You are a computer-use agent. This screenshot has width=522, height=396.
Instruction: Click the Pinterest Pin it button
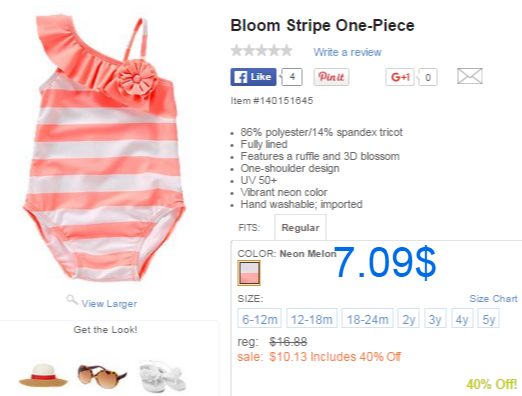coord(331,77)
